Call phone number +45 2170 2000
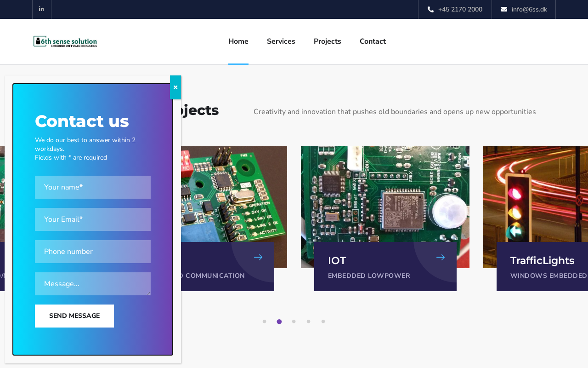The width and height of the screenshot is (588, 368). (460, 10)
